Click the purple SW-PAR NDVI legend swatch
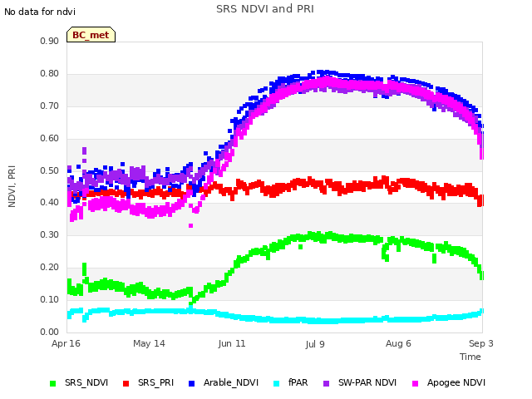The height and width of the screenshot is (399, 532). pyautogui.click(x=326, y=383)
